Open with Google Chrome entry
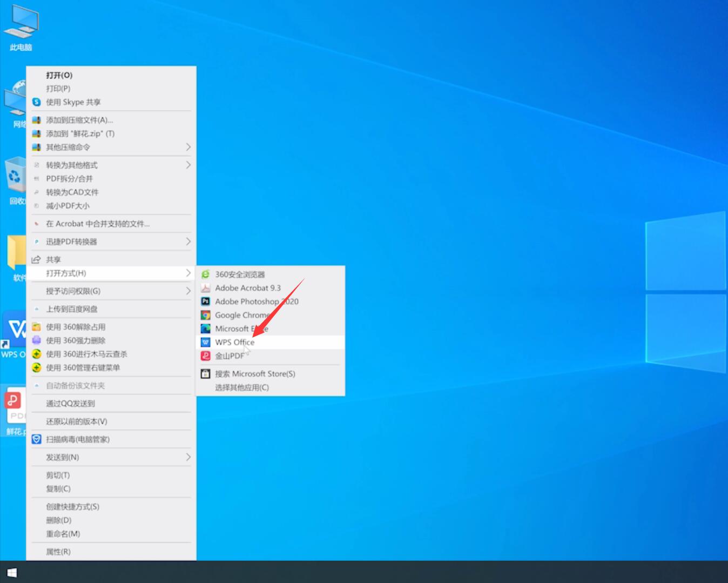Image resolution: width=728 pixels, height=583 pixels. point(271,315)
